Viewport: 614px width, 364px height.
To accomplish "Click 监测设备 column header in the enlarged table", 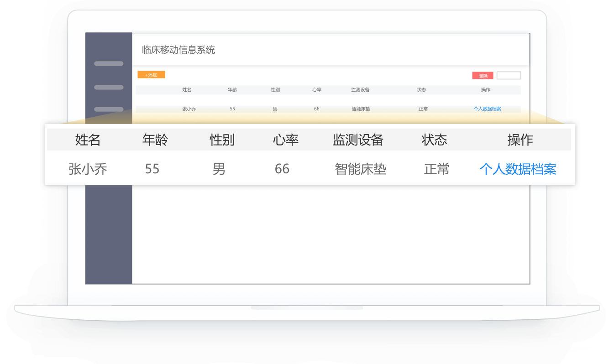I will coord(358,140).
